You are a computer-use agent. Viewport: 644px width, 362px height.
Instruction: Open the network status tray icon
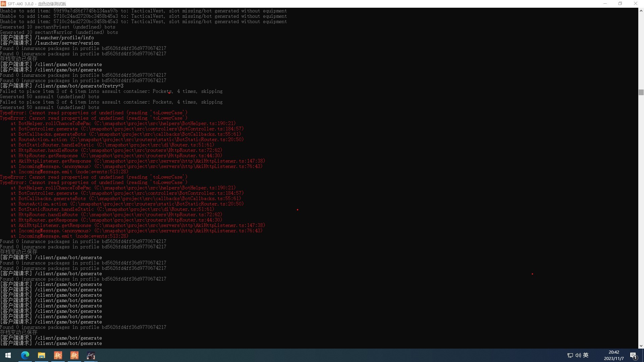point(570,355)
